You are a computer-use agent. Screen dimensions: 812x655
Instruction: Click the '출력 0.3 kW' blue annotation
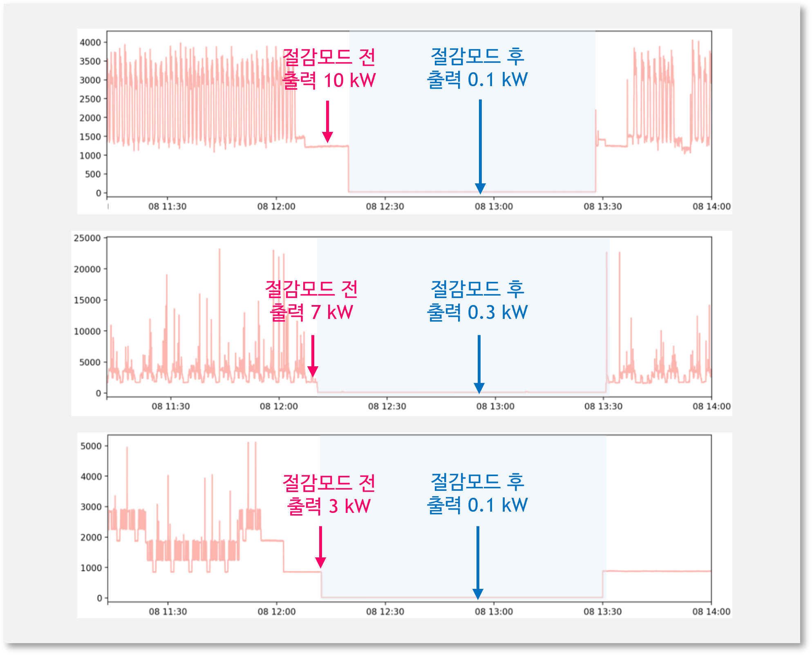(x=477, y=312)
